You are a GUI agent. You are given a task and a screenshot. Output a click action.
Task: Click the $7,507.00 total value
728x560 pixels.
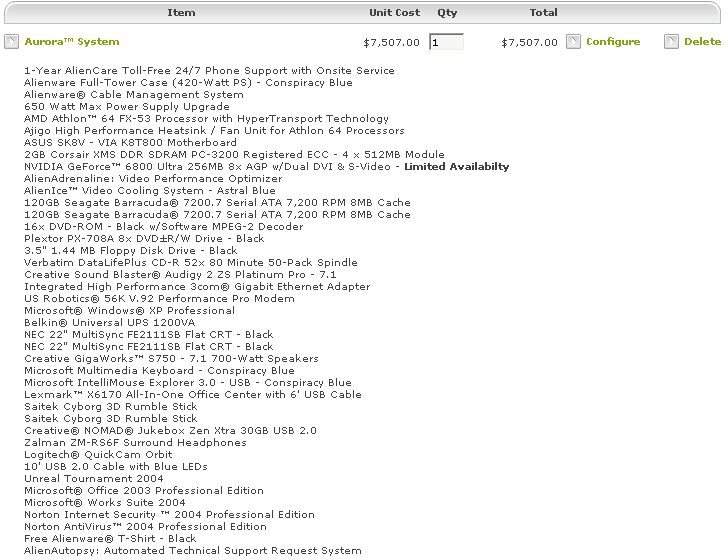529,43
